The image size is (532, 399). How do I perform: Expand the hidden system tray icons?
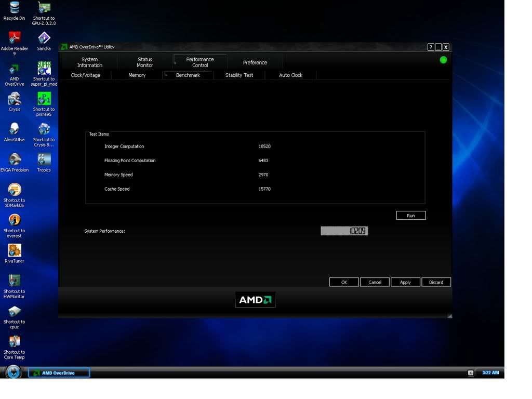coord(471,373)
